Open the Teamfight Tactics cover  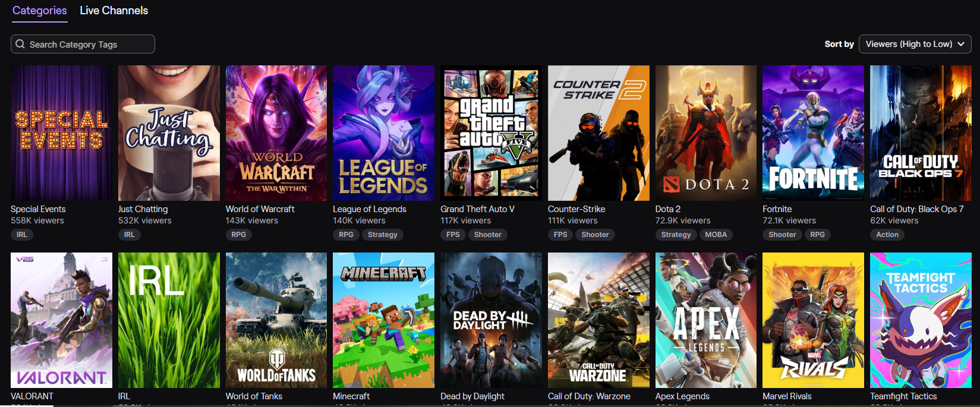pos(921,320)
